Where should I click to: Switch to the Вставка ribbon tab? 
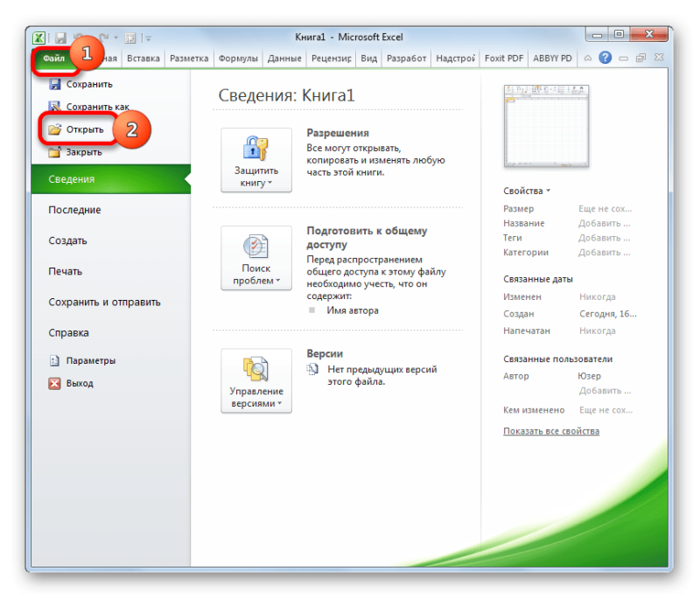pyautogui.click(x=143, y=59)
